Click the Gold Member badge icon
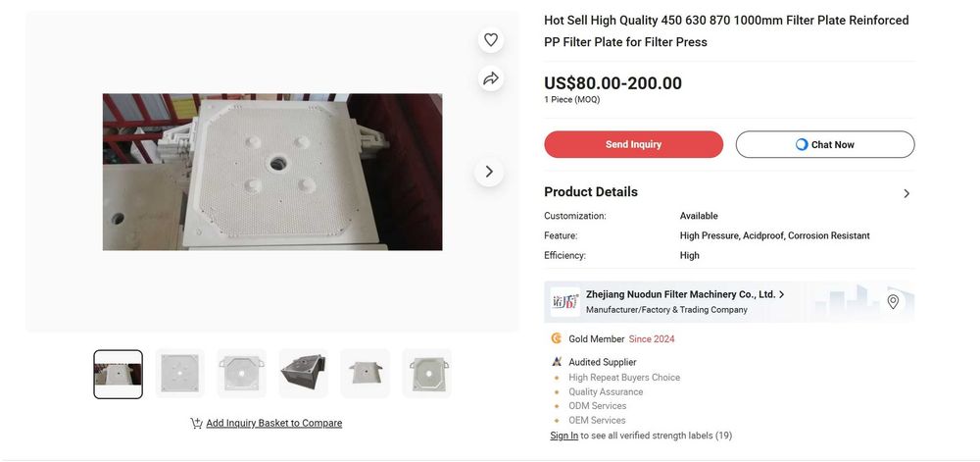980x462 pixels. (557, 339)
